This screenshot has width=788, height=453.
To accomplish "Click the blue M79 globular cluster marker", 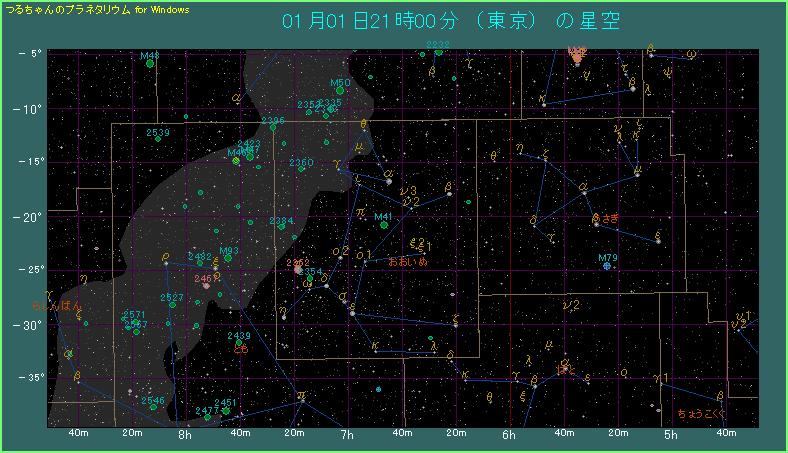I will pos(607,266).
